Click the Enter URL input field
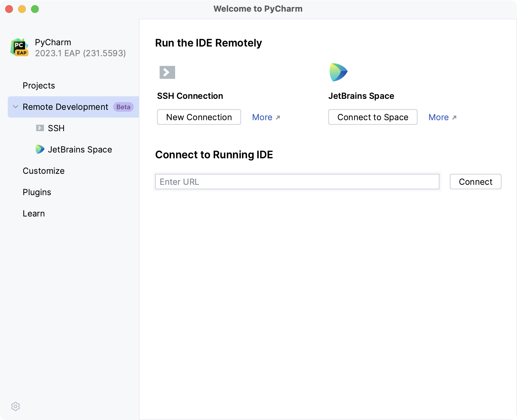Screen dimensions: 517x420 tap(297, 182)
